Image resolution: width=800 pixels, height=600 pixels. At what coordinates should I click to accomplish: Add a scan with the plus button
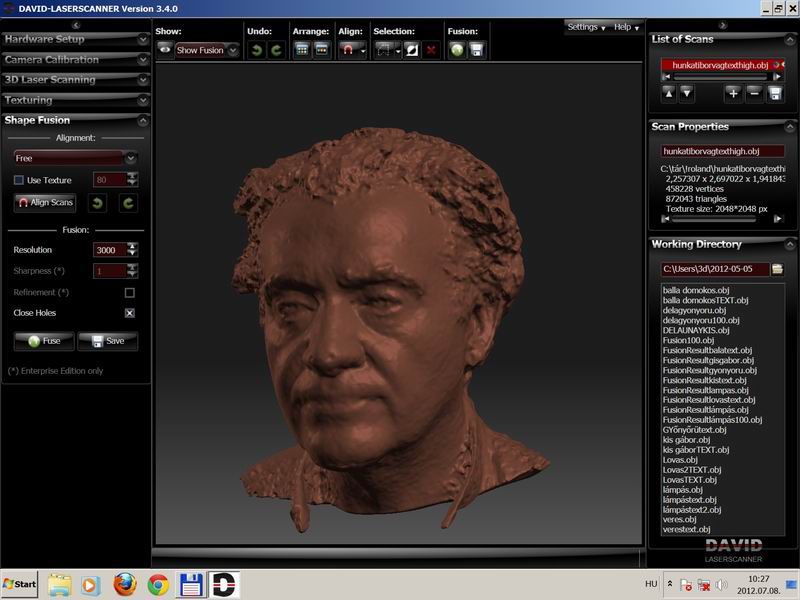[x=733, y=93]
